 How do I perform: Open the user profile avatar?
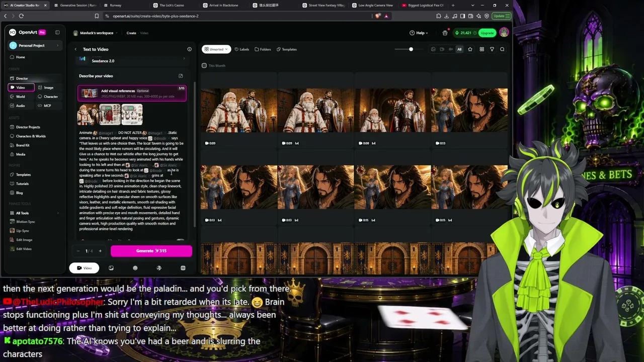click(x=504, y=33)
